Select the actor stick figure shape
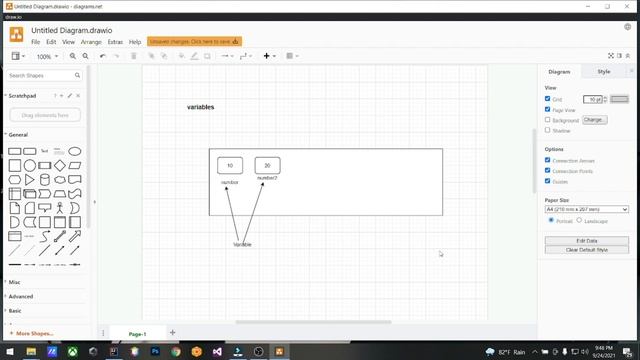Screen dimensions: 640x360 click(60, 208)
